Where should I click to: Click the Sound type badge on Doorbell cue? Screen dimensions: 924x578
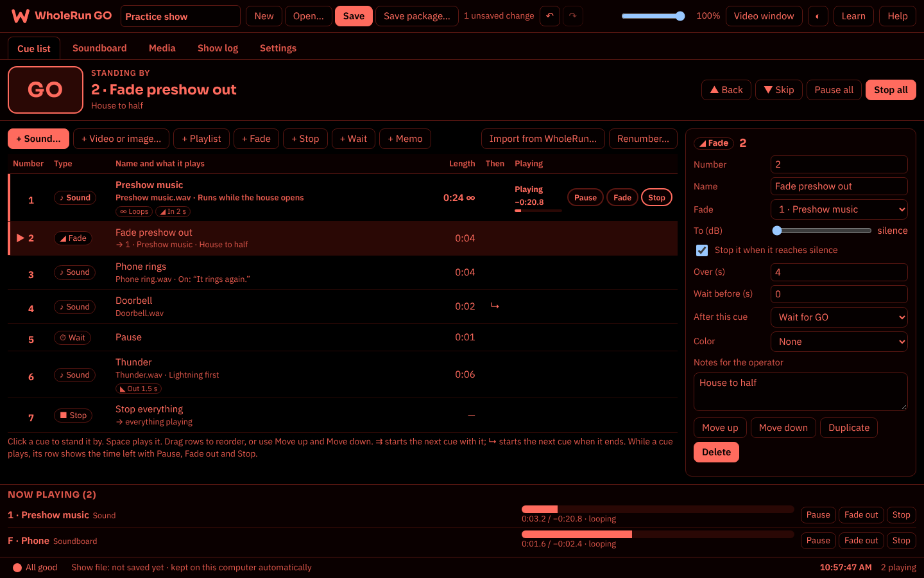75,307
